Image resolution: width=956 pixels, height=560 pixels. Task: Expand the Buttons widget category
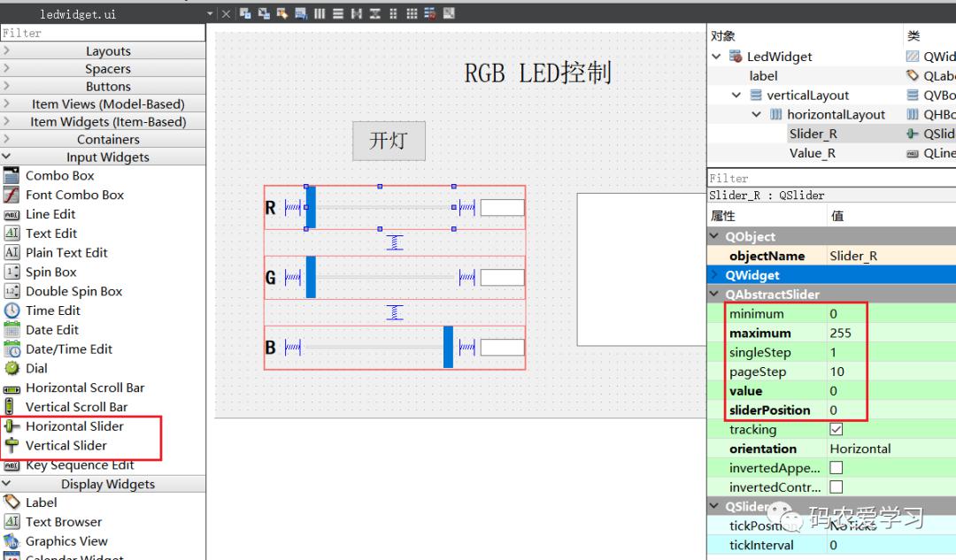103,87
